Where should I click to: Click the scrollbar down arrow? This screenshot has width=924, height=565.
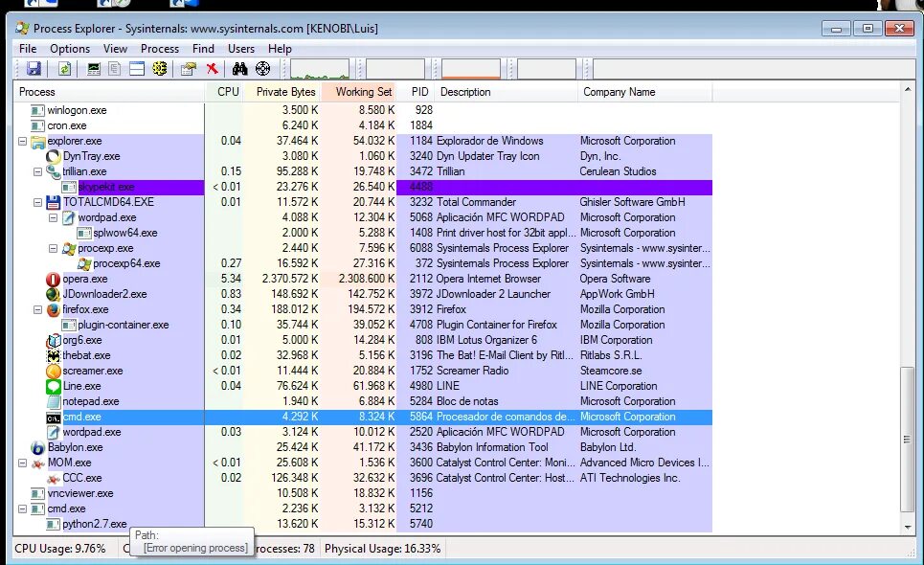click(x=908, y=527)
